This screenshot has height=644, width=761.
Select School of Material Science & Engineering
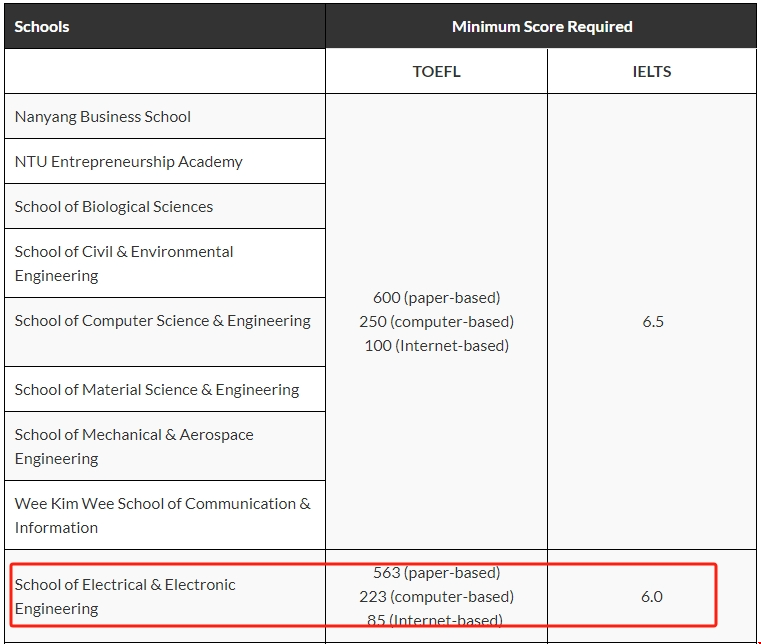pyautogui.click(x=157, y=390)
